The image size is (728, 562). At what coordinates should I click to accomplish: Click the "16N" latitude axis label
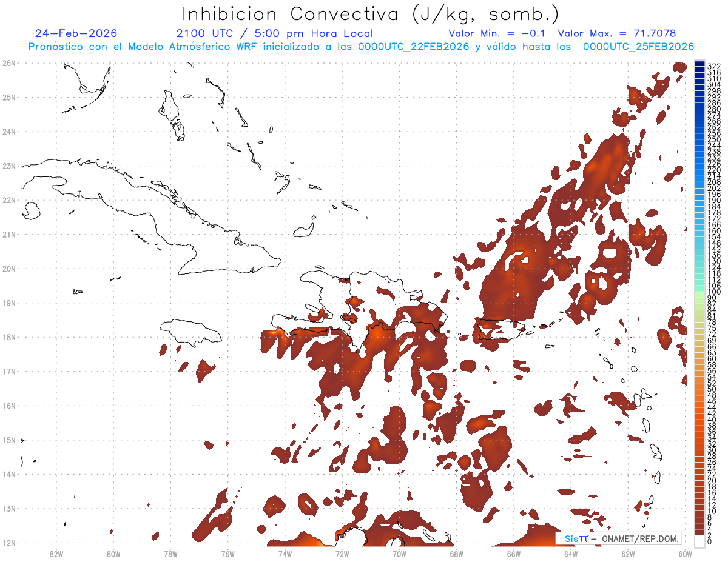[8, 406]
